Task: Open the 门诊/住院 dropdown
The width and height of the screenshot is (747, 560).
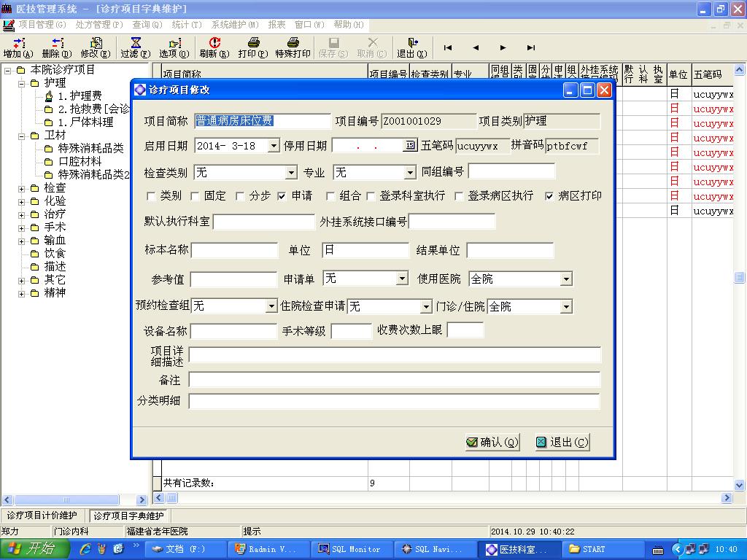Action: coord(566,306)
